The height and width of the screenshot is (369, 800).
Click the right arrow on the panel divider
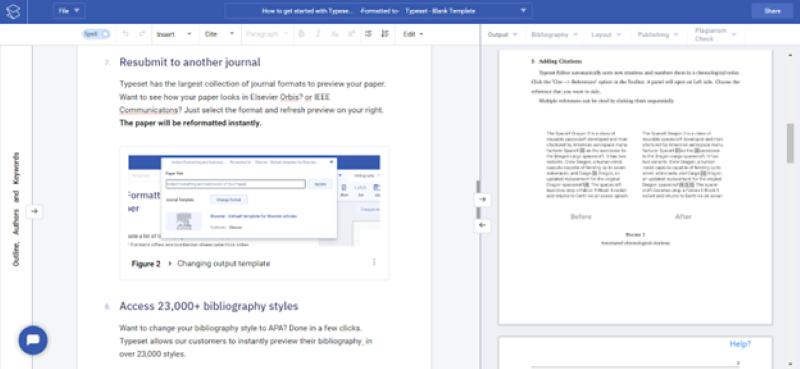click(x=483, y=200)
